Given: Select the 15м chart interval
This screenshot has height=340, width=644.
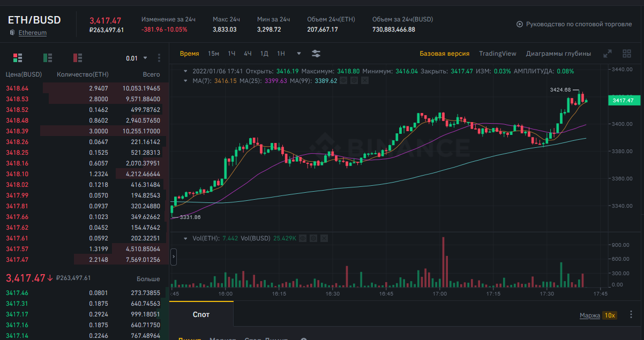Looking at the screenshot, I should 213,54.
